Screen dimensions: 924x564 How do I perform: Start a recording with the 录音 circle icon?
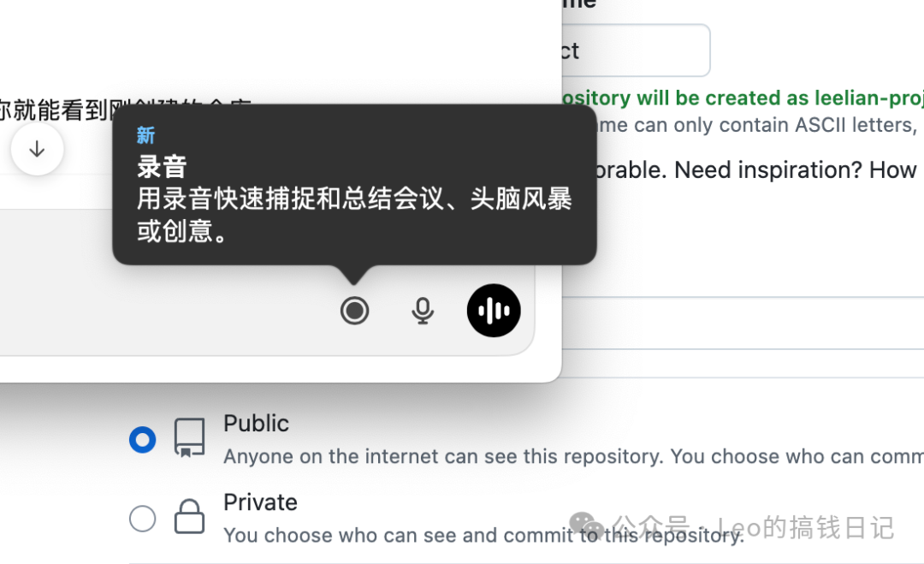pos(354,311)
